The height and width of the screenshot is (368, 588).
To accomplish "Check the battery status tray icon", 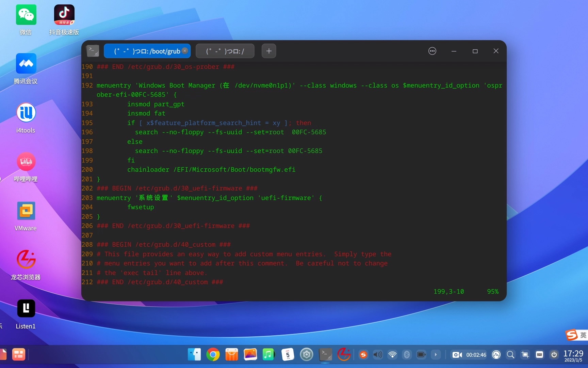I will pos(421,355).
